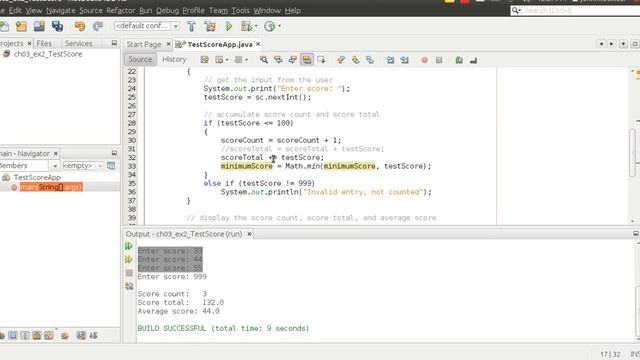Open the Profile Project dropdown arrow
Image resolution: width=640 pixels, height=360 pixels.
tap(279, 27)
